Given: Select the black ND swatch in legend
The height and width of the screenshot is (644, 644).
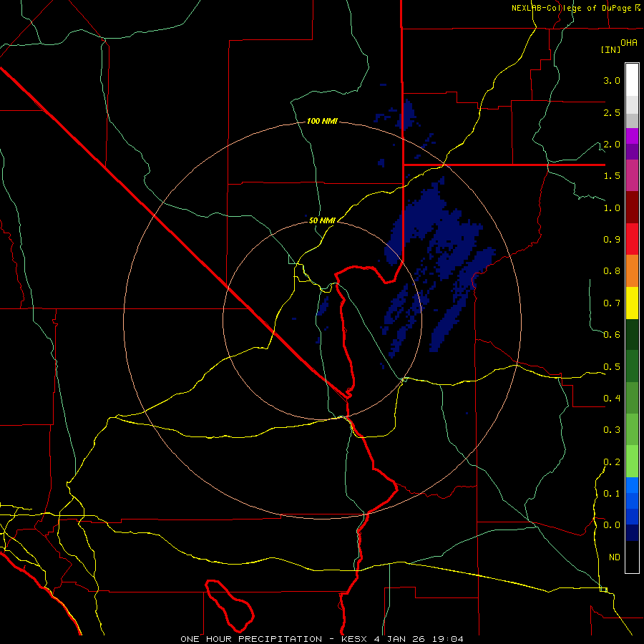Looking at the screenshot, I should click(632, 557).
